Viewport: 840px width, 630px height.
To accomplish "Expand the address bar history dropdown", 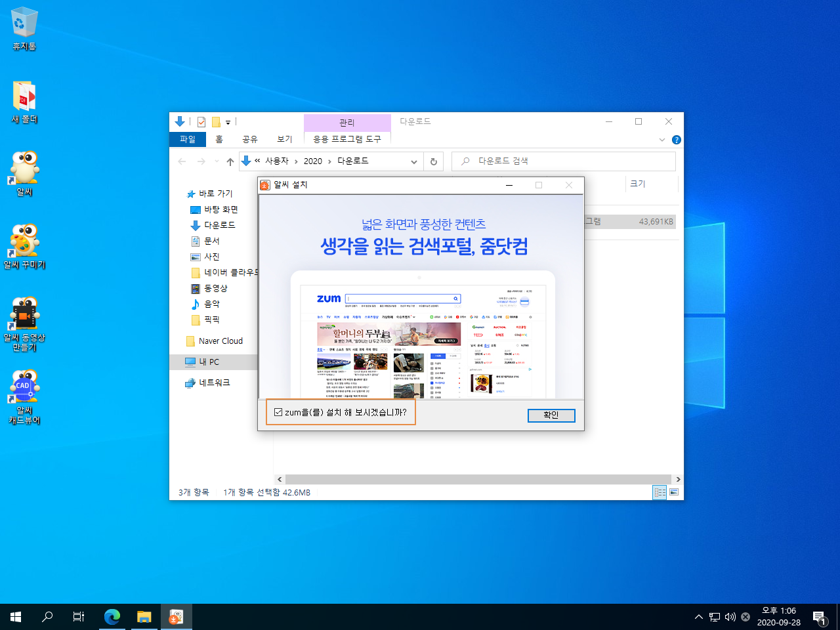I will (414, 161).
